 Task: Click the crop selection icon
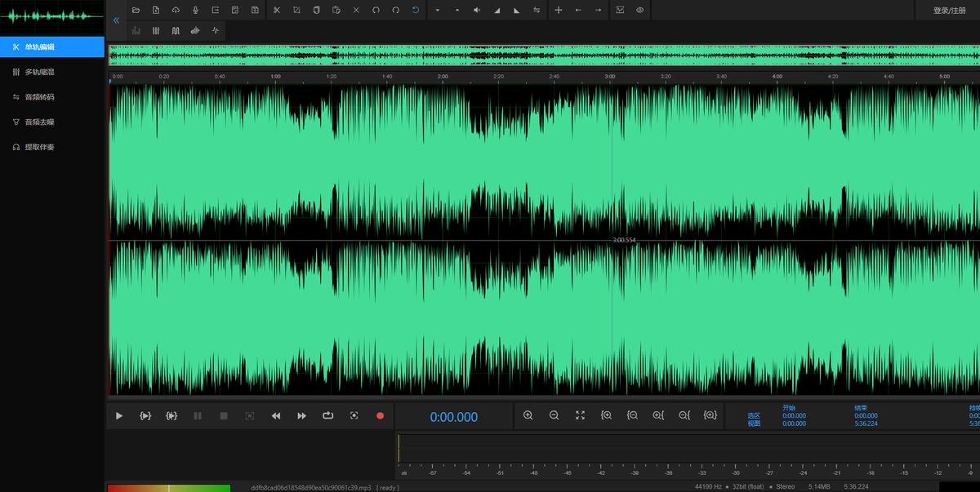(296, 10)
